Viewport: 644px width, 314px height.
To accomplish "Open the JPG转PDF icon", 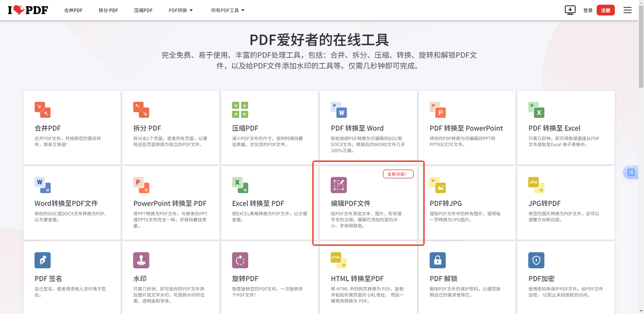I will (x=537, y=185).
